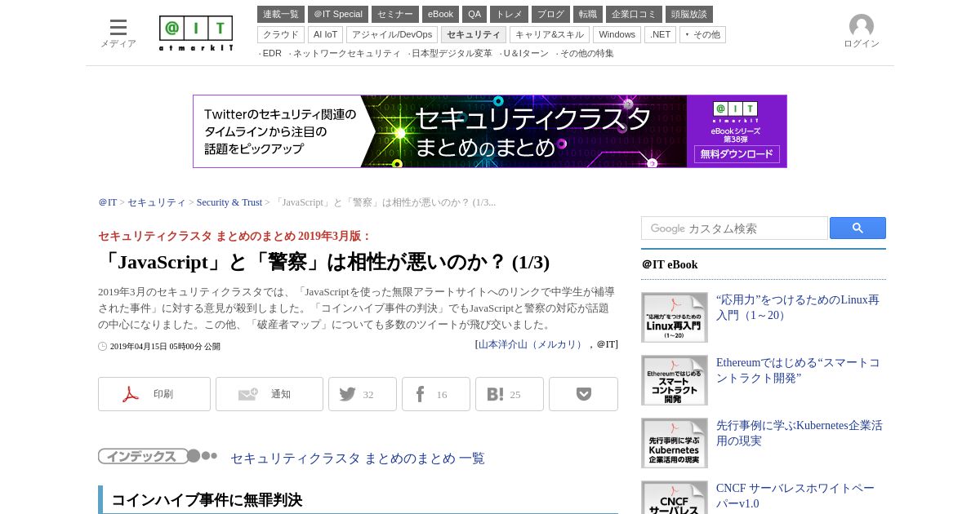The width and height of the screenshot is (980, 514).
Task: Select the セキュリティ category tab
Action: click(x=474, y=34)
